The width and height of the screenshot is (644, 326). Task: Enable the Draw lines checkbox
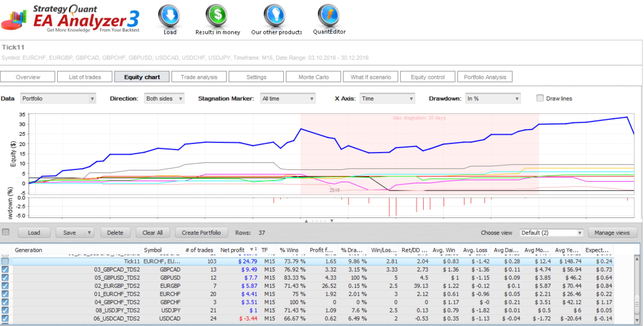tap(540, 98)
